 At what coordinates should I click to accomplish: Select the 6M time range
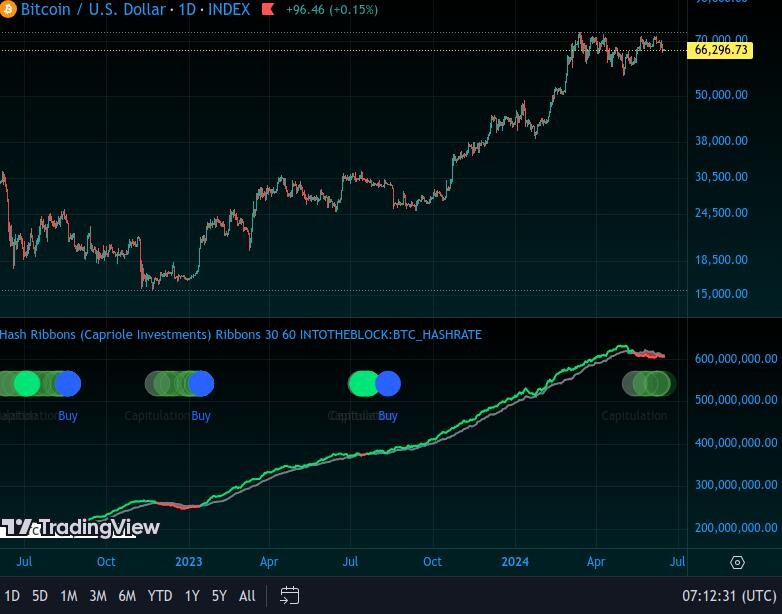point(127,596)
